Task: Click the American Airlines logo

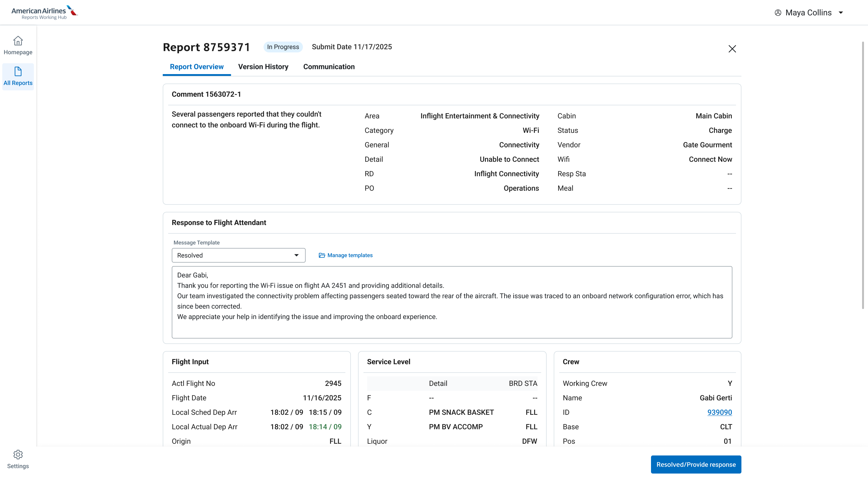Action: coord(45,12)
